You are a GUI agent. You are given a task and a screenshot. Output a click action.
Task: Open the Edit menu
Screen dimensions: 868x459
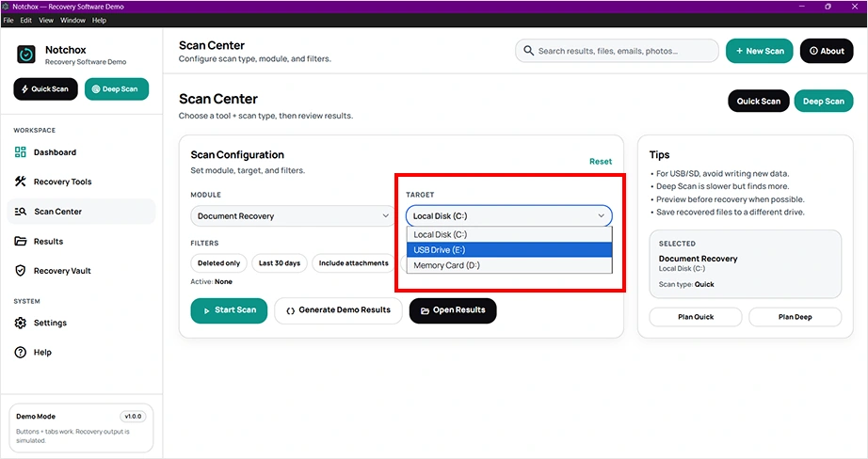pos(26,21)
